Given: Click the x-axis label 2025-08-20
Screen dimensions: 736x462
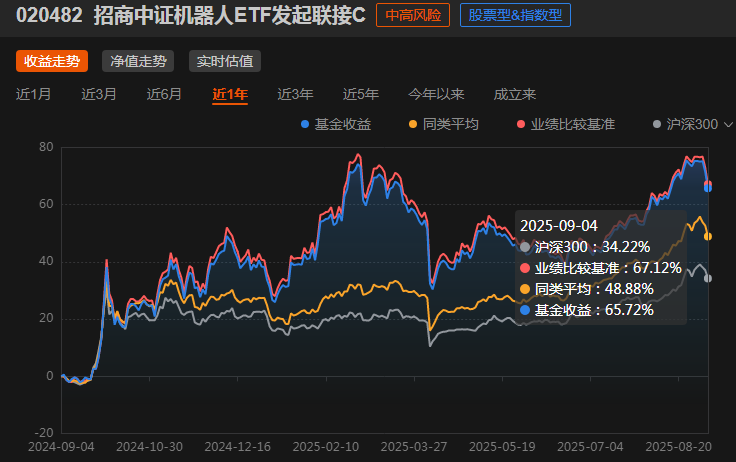Looking at the screenshot, I should [x=678, y=447].
